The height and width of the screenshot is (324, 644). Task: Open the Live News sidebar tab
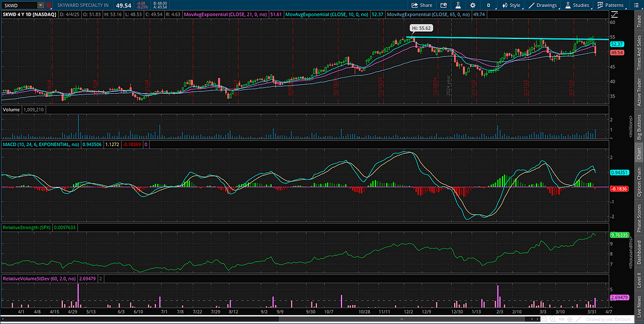pos(639,306)
